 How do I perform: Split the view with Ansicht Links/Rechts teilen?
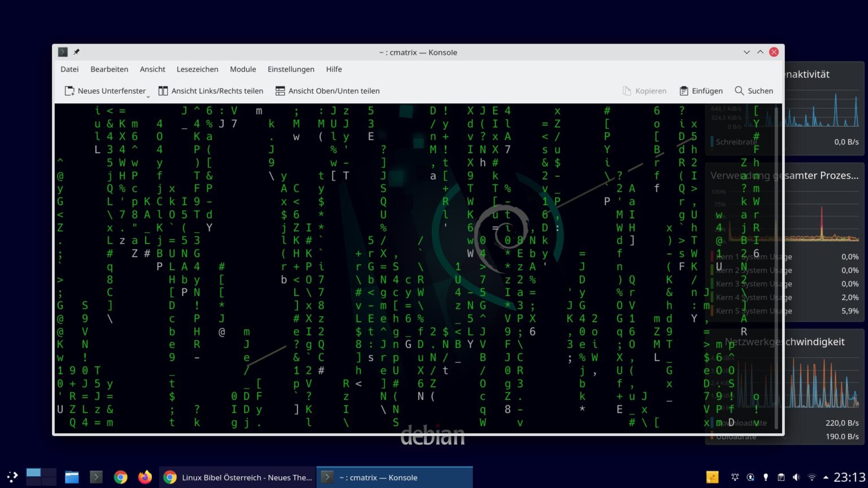211,91
